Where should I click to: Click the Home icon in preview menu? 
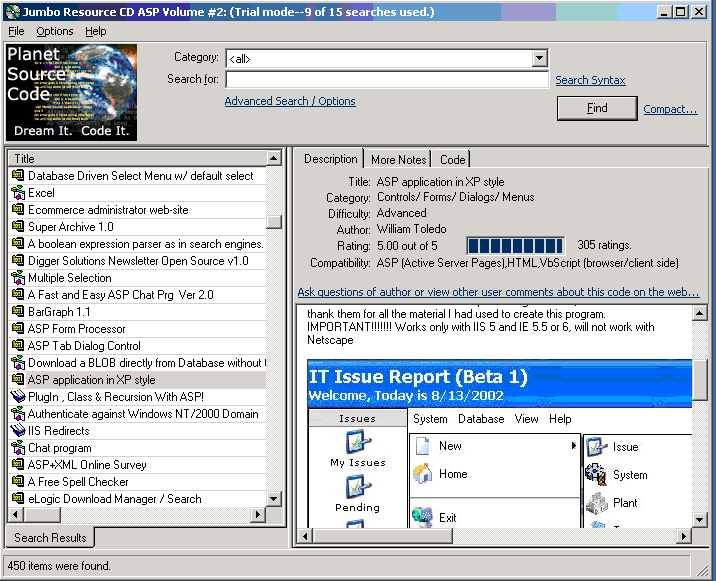[422, 474]
